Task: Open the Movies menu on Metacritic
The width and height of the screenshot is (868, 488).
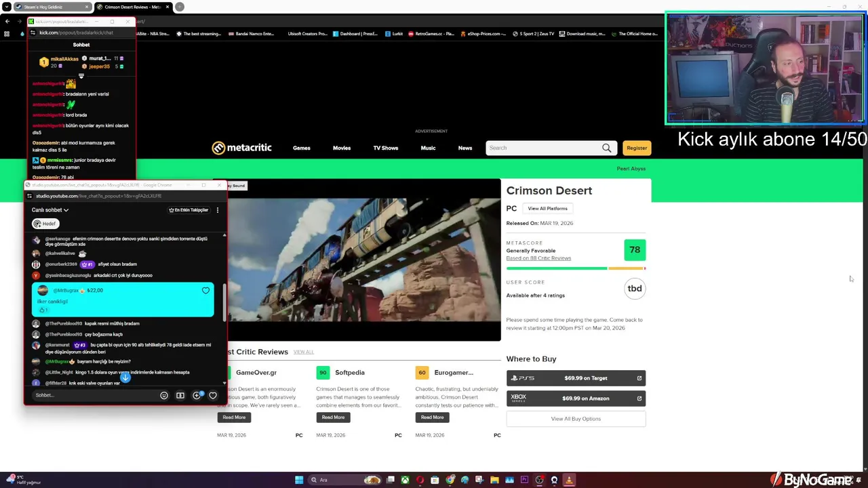Action: pyautogui.click(x=342, y=148)
